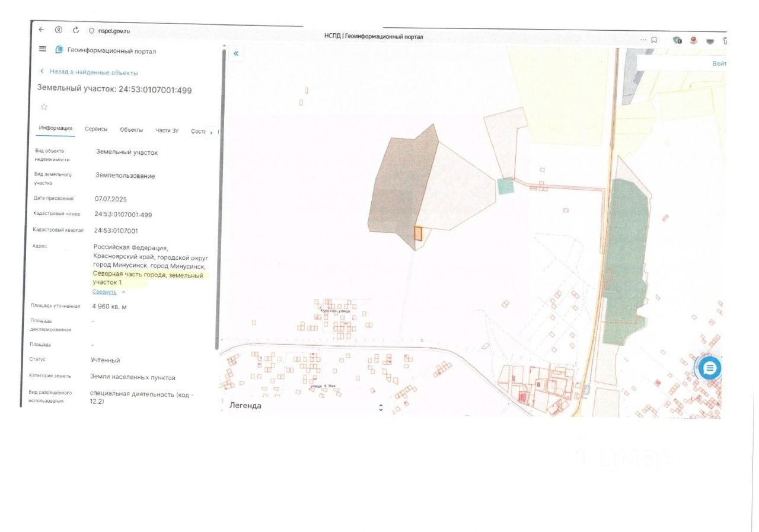
Task: Mark the land plot with the star icon
Action: [x=44, y=107]
